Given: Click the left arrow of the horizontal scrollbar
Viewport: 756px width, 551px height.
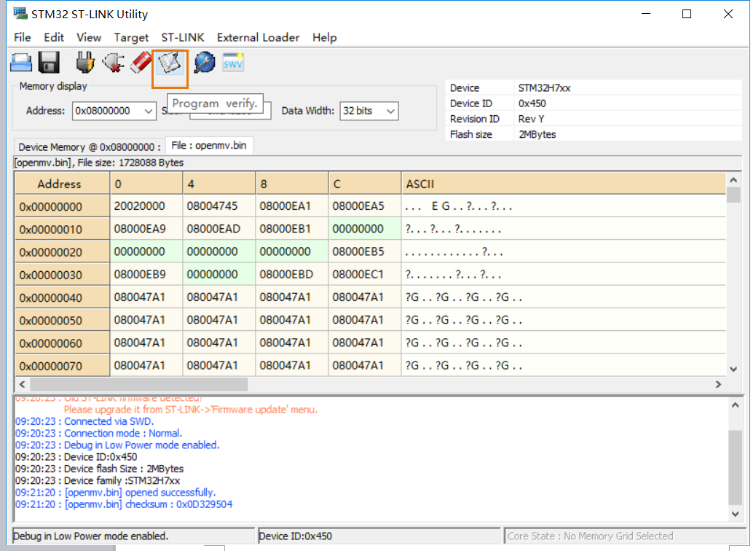Looking at the screenshot, I should [x=22, y=384].
